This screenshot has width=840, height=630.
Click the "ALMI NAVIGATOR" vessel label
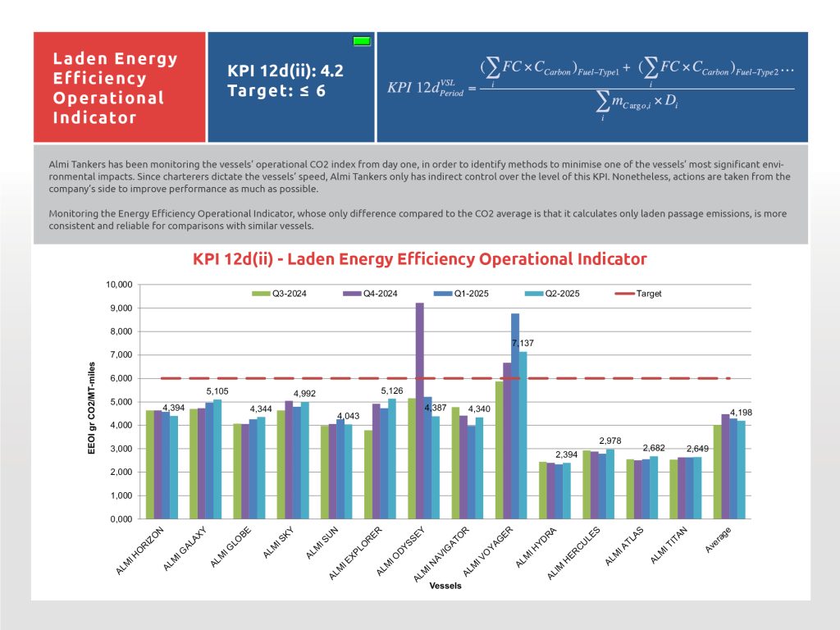441,555
